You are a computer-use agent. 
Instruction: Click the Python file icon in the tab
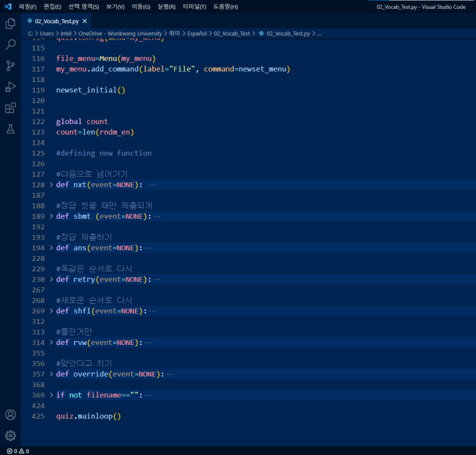tap(29, 21)
